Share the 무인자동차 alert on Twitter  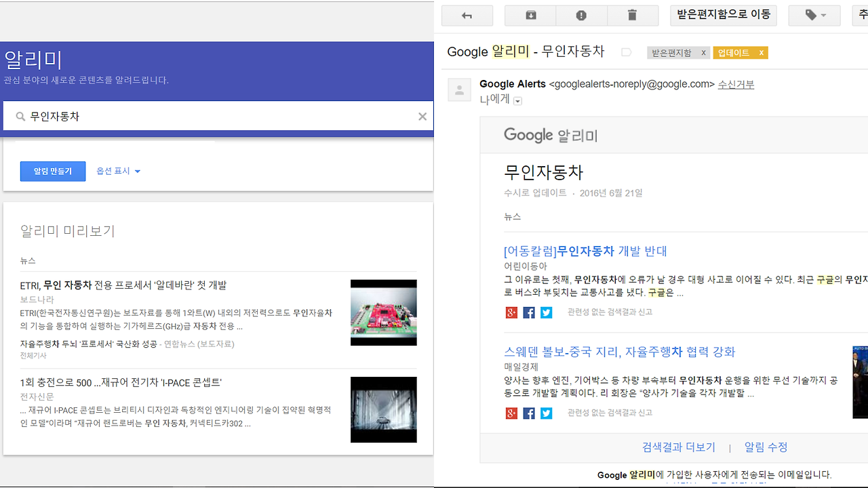546,312
